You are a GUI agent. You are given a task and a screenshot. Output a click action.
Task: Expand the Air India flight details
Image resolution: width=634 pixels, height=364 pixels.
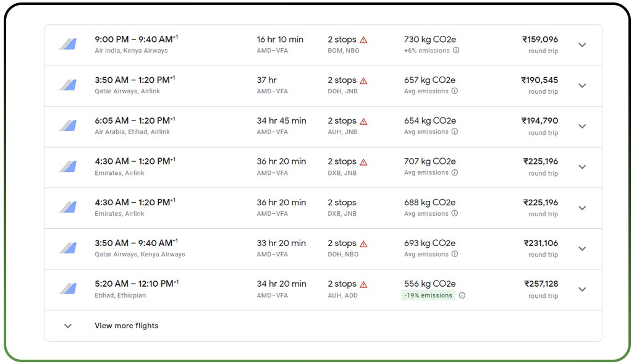tap(582, 45)
